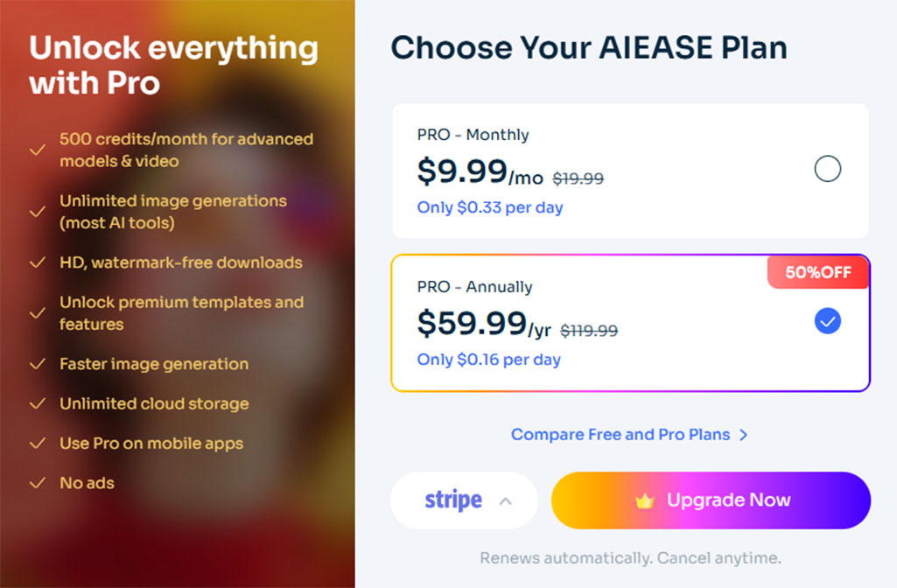Click the checkmark beside HD, watermark-free downloads
This screenshot has width=897, height=588.
pos(38,262)
